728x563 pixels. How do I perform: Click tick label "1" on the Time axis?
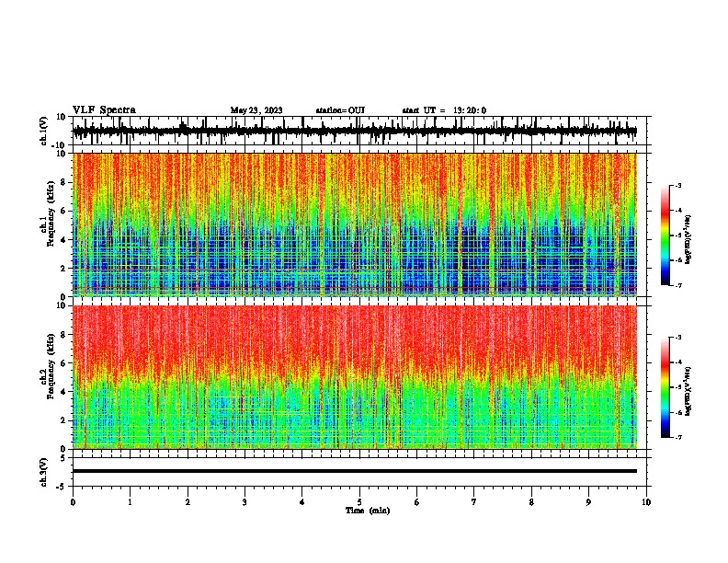(130, 502)
